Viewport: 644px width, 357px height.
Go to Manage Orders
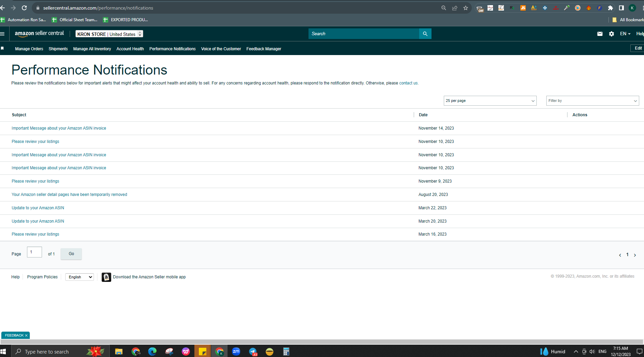tap(29, 49)
